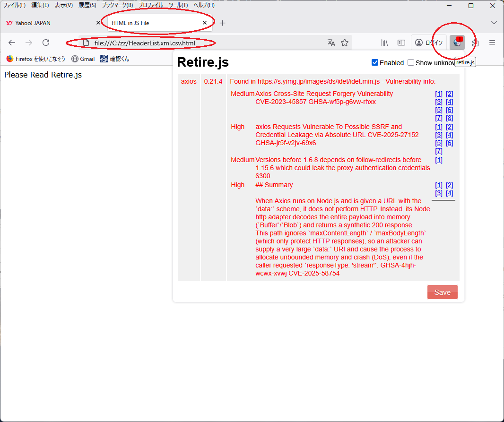Viewport: 504px width, 422px height.
Task: Uncheck the Enabled checkbox
Action: click(x=375, y=63)
